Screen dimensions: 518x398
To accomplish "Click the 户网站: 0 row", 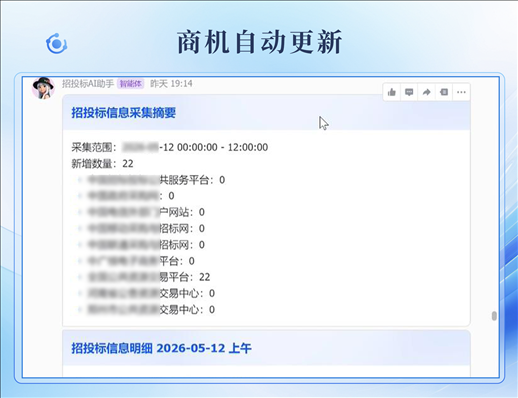I will pos(141,212).
